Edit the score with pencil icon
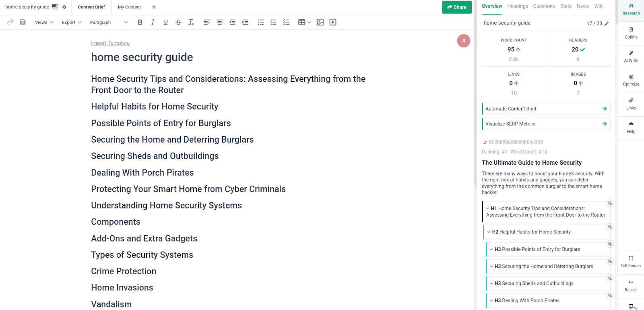This screenshot has height=310, width=644. (x=607, y=23)
